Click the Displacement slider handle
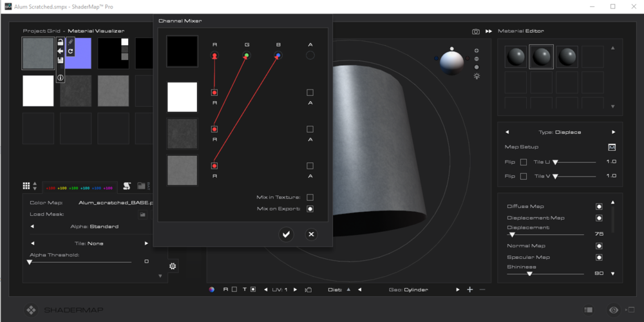This screenshot has width=644, height=322. (511, 234)
